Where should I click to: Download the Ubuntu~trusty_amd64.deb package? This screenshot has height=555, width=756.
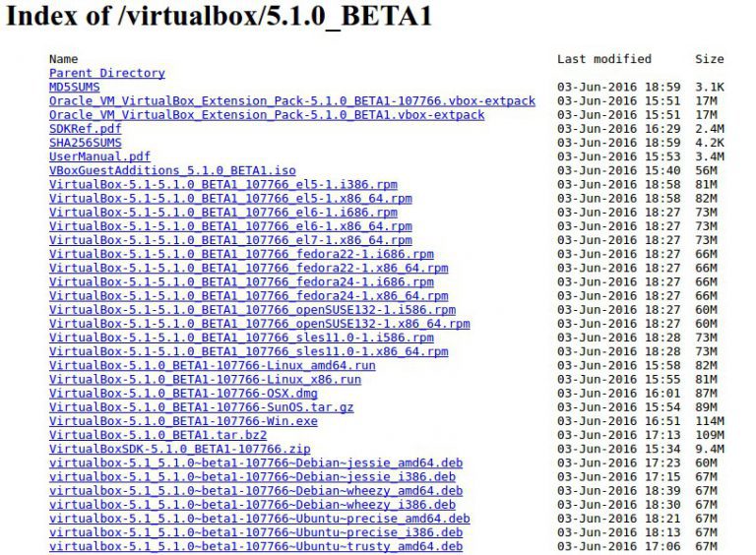tap(256, 548)
